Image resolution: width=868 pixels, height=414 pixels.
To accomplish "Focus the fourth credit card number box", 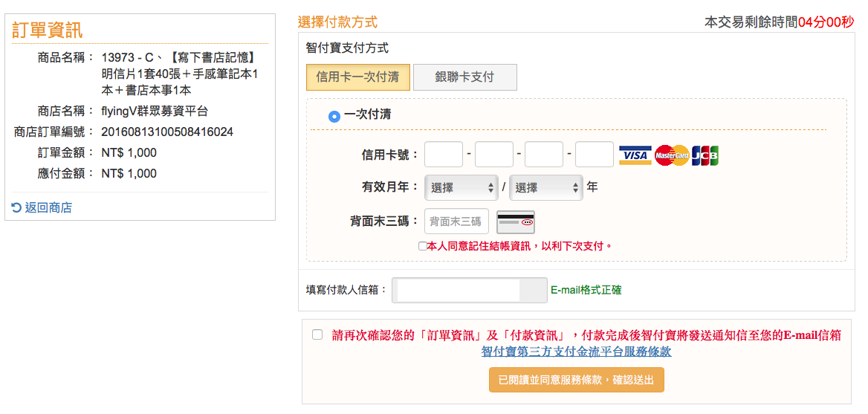I will tap(595, 155).
